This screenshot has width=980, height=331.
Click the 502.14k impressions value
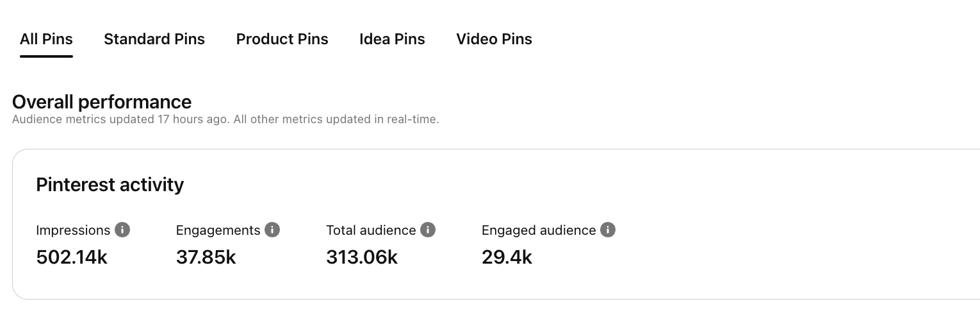click(72, 257)
